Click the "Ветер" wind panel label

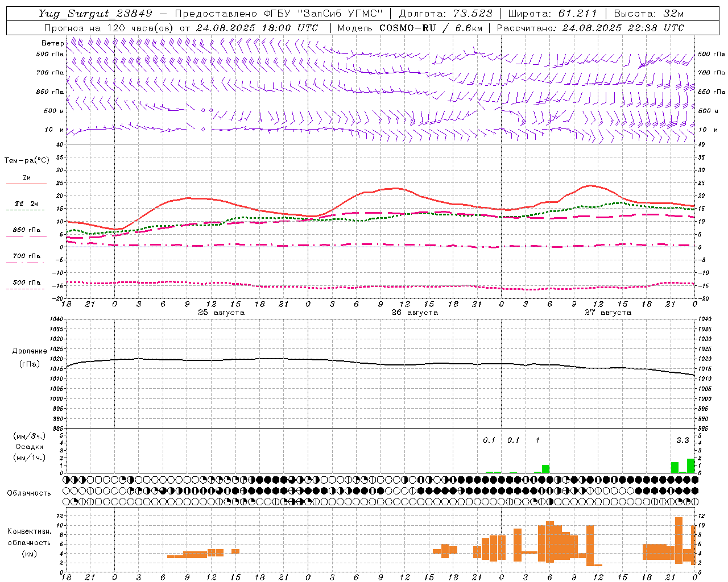[52, 43]
